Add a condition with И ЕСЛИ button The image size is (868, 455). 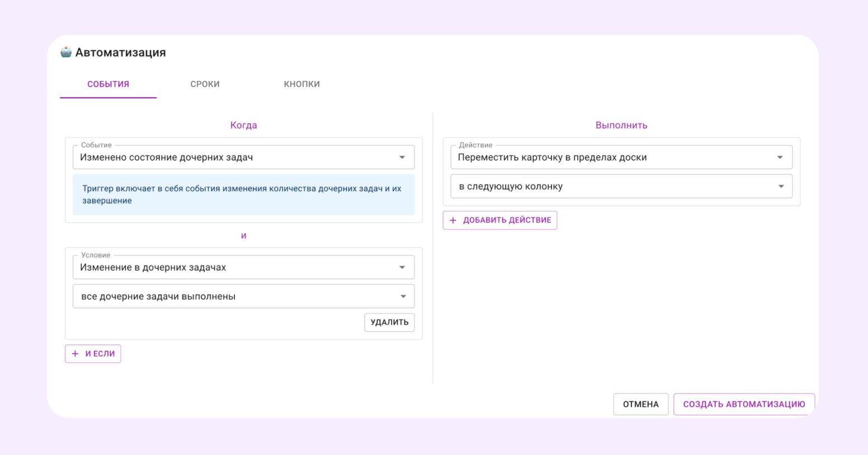(93, 353)
